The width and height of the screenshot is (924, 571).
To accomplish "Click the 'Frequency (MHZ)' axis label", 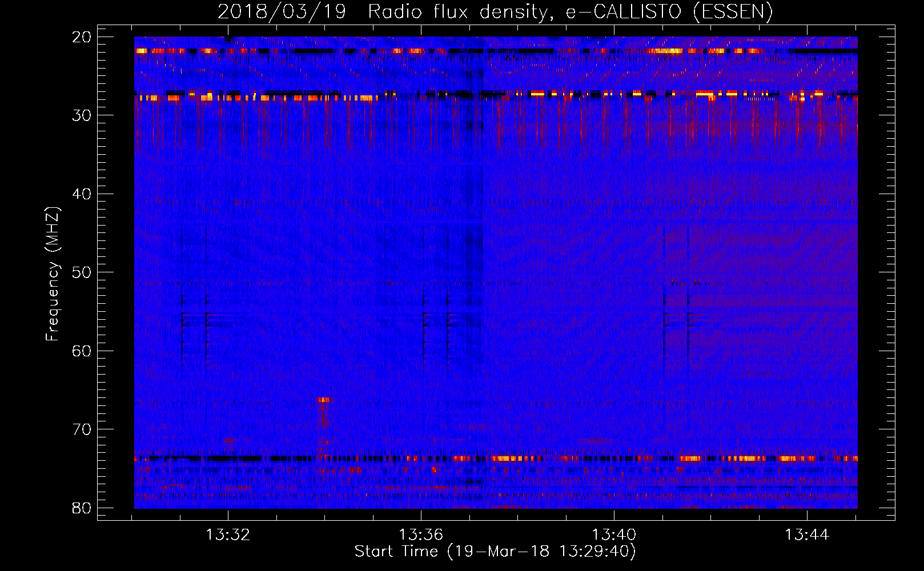I will click(53, 274).
